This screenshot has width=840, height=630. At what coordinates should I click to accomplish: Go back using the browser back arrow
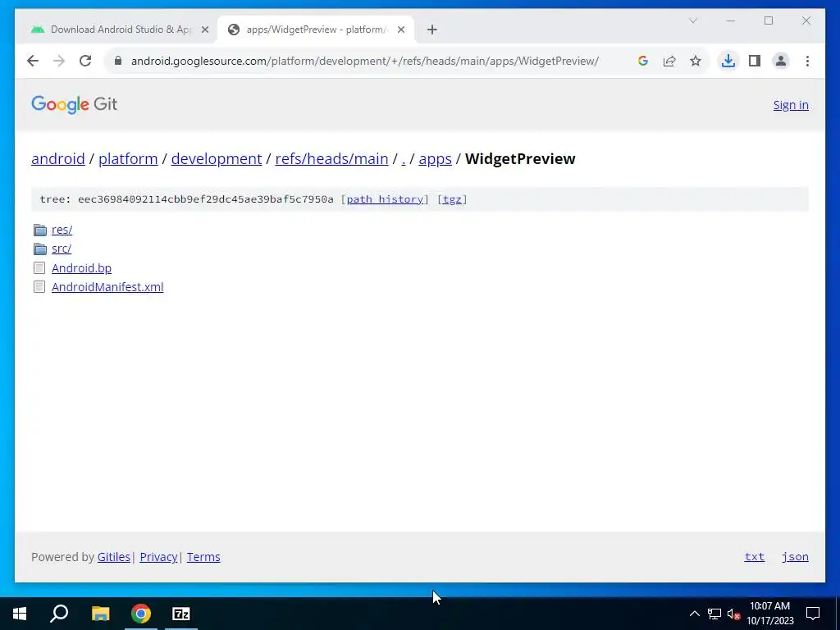pos(33,61)
